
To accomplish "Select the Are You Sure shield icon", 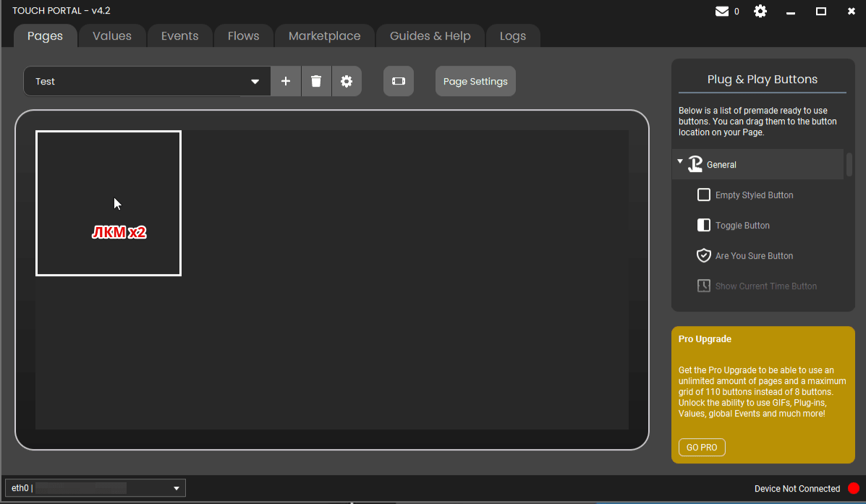I will (x=704, y=255).
